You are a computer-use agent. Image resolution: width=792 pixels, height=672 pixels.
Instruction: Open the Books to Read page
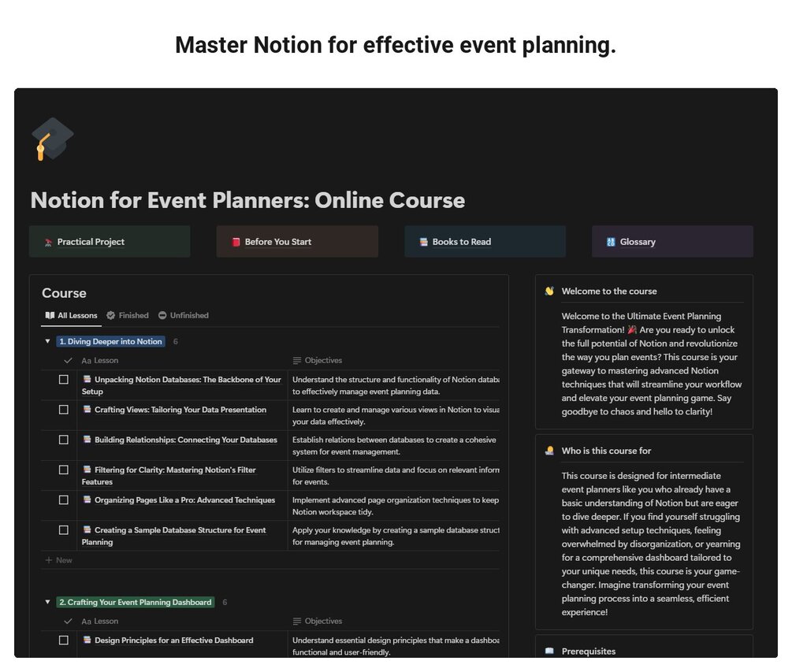(x=485, y=242)
